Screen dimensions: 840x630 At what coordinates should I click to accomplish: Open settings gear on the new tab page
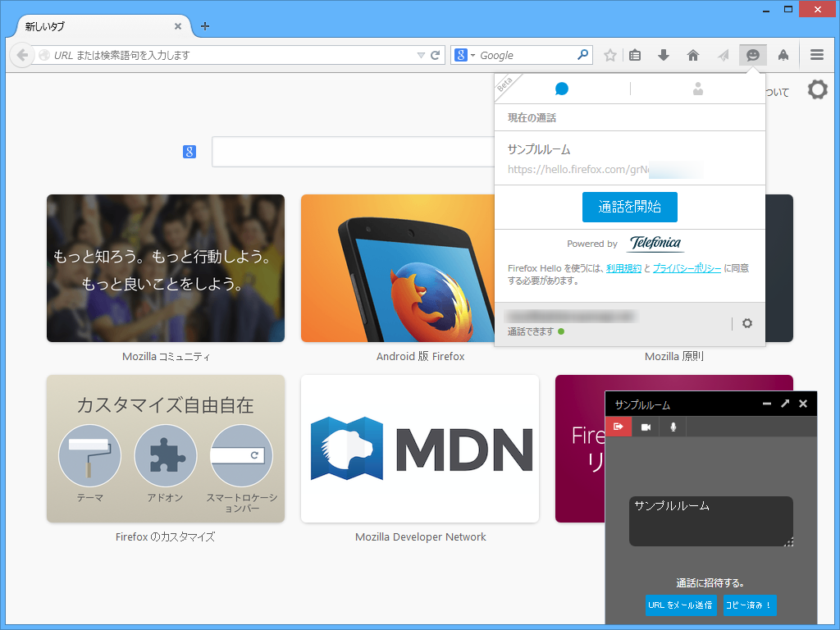click(x=817, y=90)
